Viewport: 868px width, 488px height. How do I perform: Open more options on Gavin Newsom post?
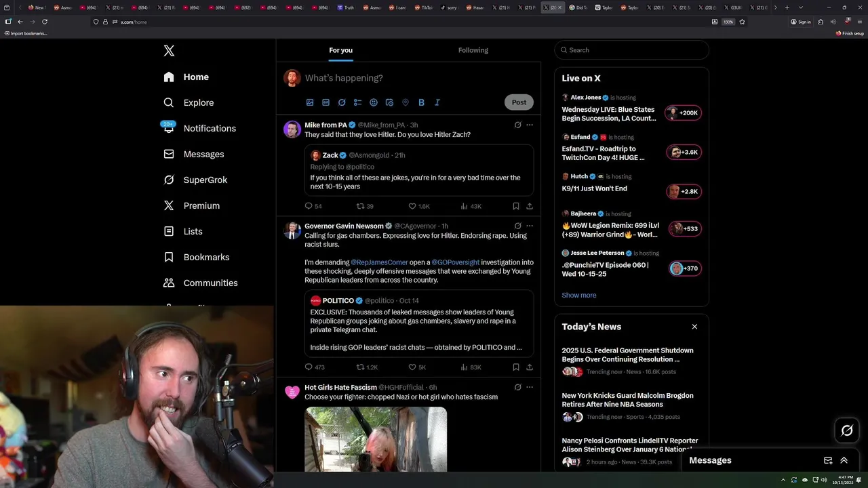[530, 226]
